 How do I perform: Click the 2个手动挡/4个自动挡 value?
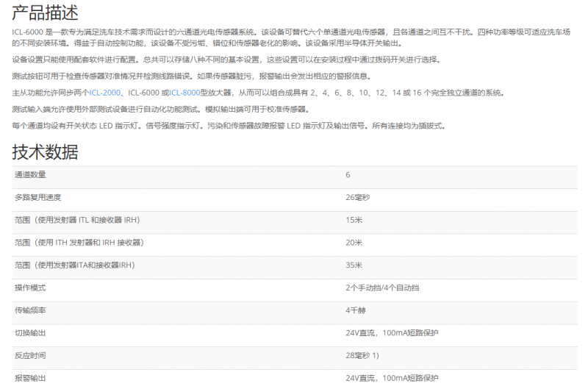[x=382, y=288]
